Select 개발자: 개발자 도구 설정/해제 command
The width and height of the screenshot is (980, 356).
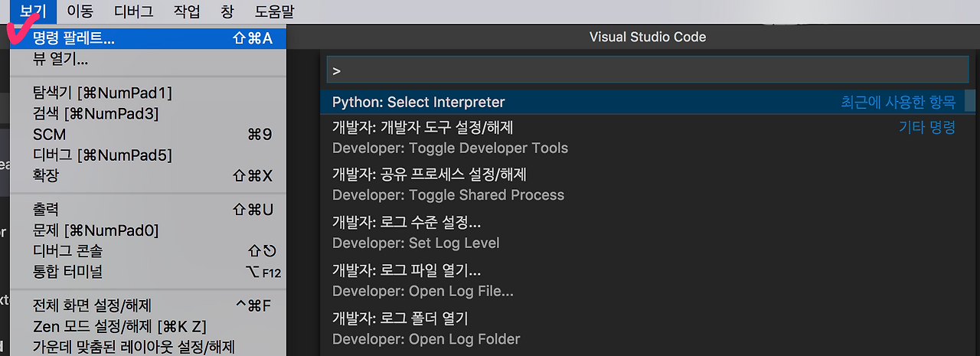point(643,138)
